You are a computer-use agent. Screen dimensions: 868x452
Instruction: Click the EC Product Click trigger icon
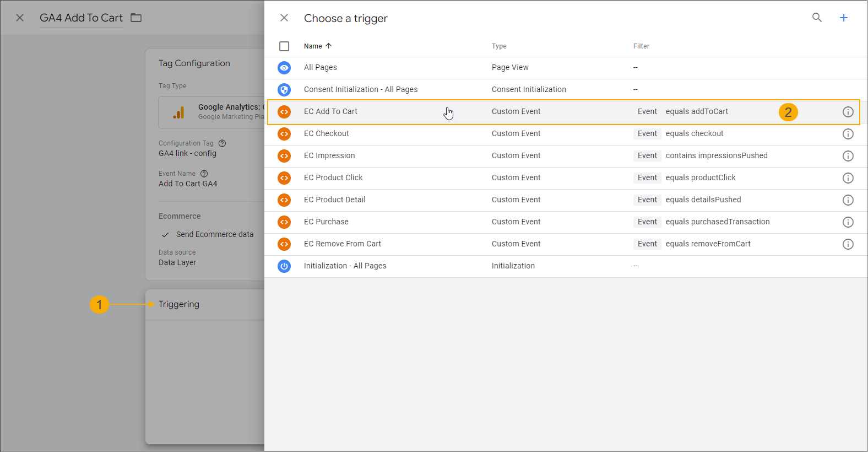point(284,178)
